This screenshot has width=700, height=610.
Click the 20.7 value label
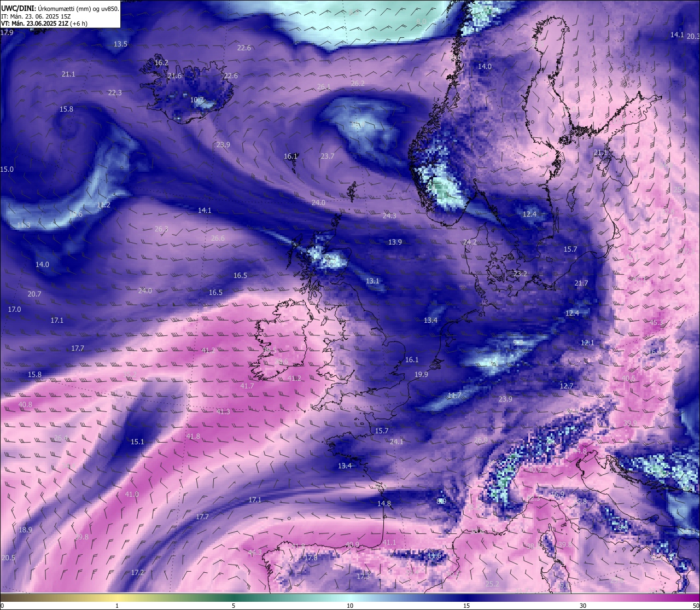tap(34, 294)
